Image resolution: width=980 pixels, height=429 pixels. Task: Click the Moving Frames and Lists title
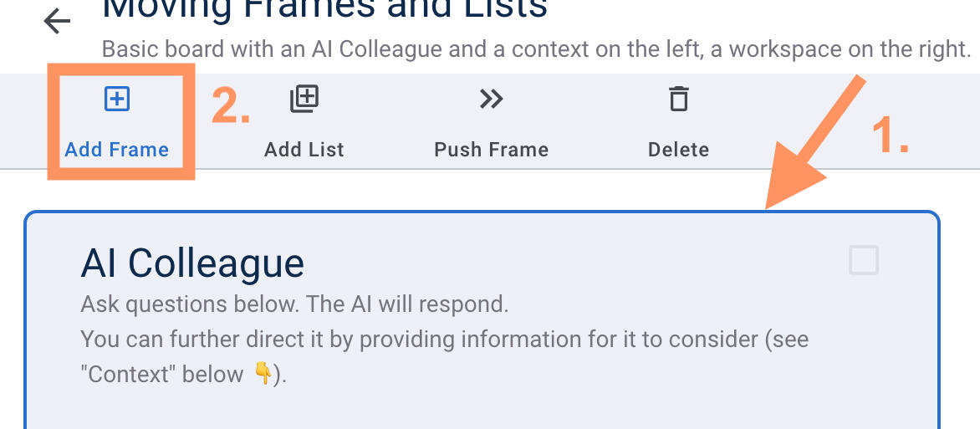click(x=324, y=10)
